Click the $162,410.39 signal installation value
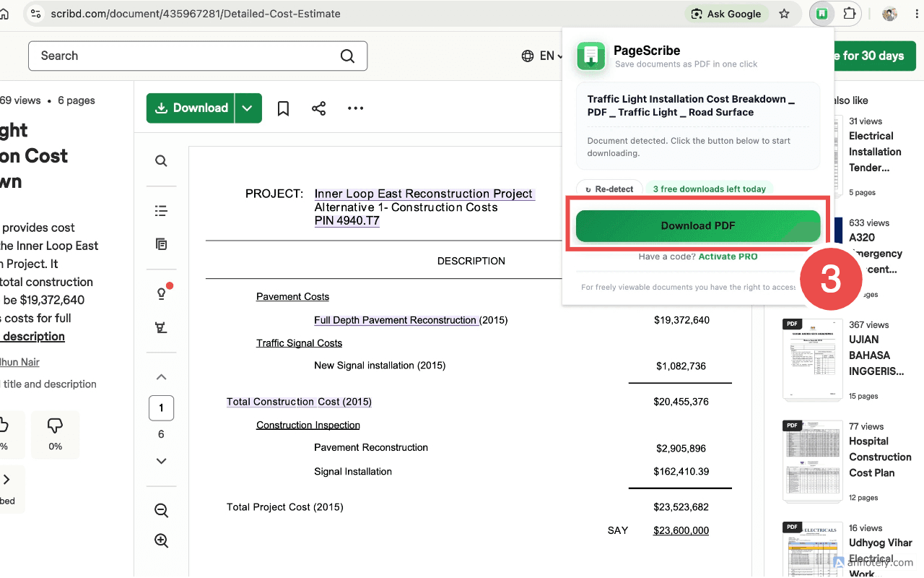924x578 pixels. click(x=681, y=472)
